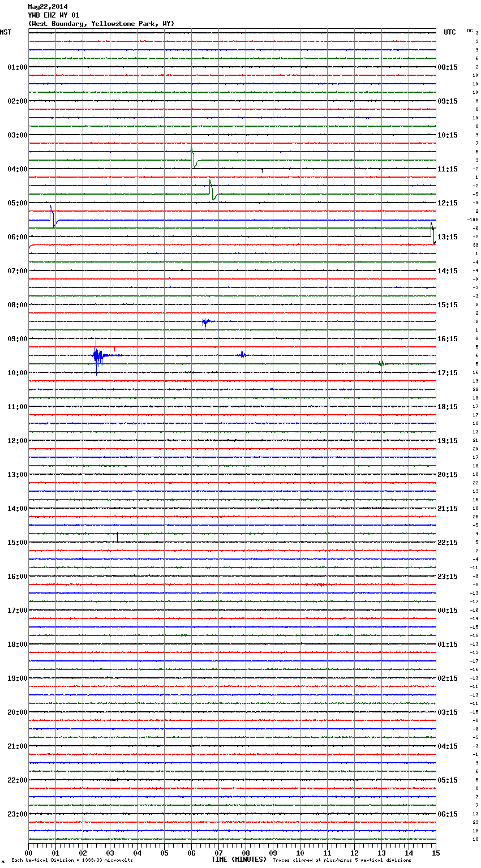The width and height of the screenshot is (481, 868).
Task: Click the 08:15 UTC time label
Action: pos(448,67)
